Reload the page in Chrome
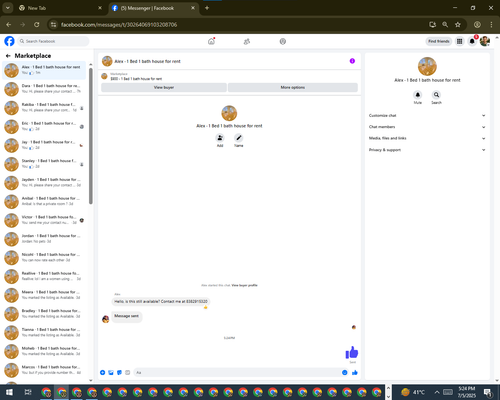 pos(37,25)
